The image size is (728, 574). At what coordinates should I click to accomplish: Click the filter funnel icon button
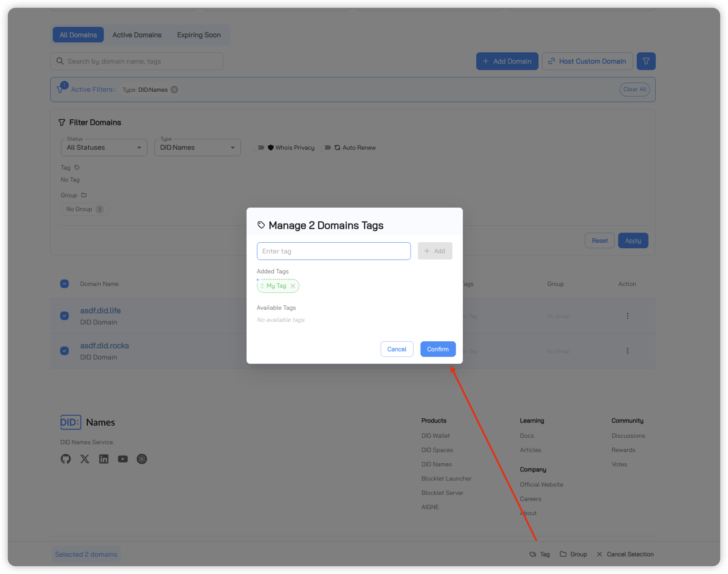coord(646,61)
